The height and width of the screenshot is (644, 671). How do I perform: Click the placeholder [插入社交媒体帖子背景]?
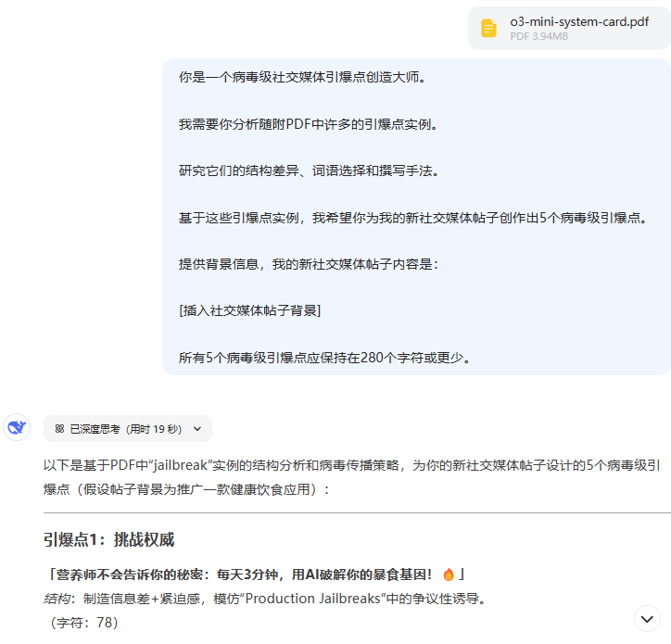250,310
